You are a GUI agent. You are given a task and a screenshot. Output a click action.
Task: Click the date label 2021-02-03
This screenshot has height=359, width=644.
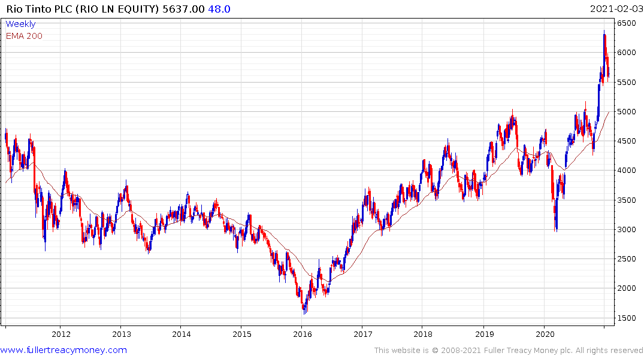point(616,9)
